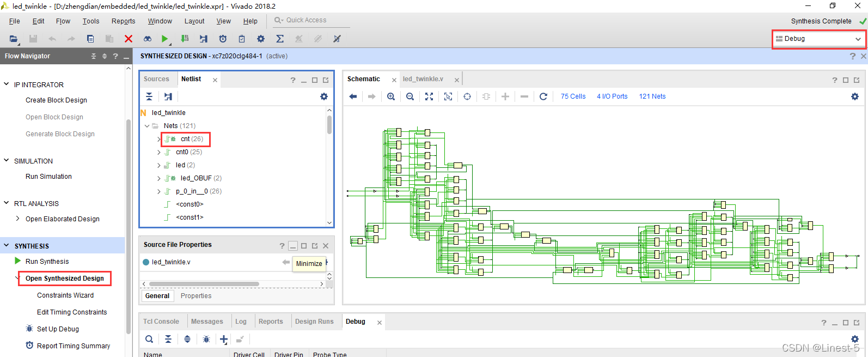868x357 pixels.
Task: Collapse all nets in Netlist toolbar
Action: click(149, 96)
